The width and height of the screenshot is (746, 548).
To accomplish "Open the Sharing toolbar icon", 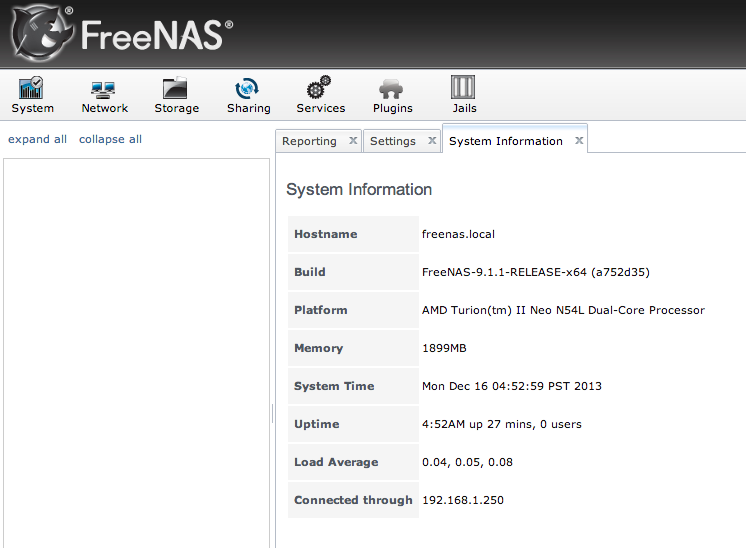I will tap(248, 95).
